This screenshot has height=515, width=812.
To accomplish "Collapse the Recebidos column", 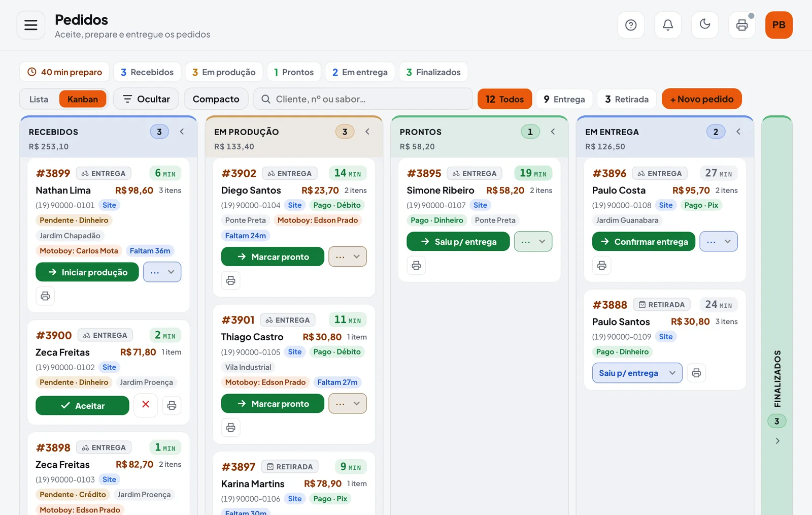I will (182, 132).
